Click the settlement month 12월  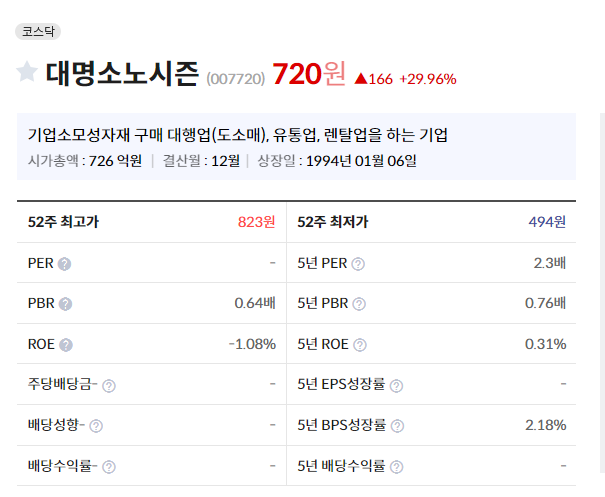[225, 161]
